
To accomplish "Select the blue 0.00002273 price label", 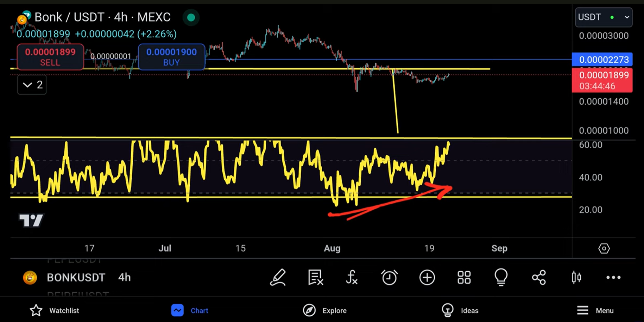I will 602,60.
